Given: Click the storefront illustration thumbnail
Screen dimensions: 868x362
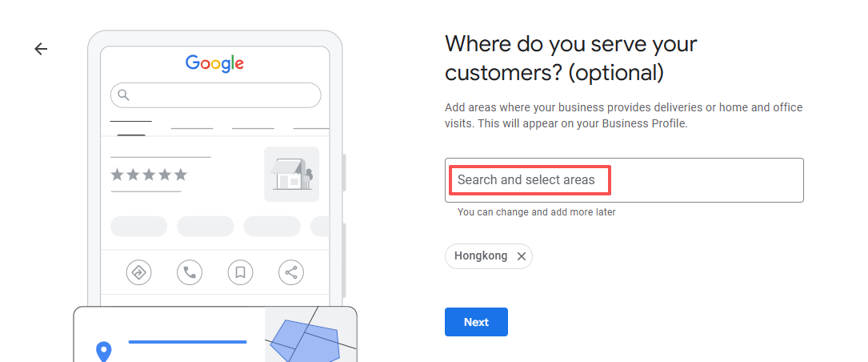Looking at the screenshot, I should (291, 174).
